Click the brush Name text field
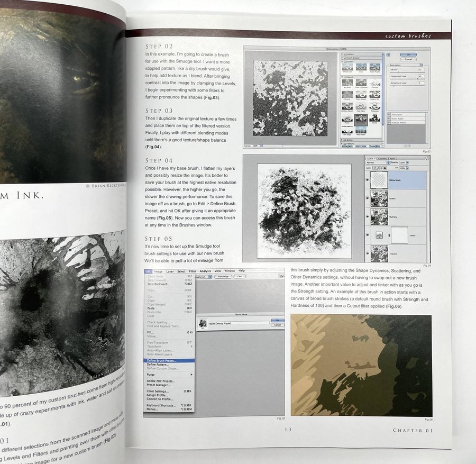 coord(239,322)
